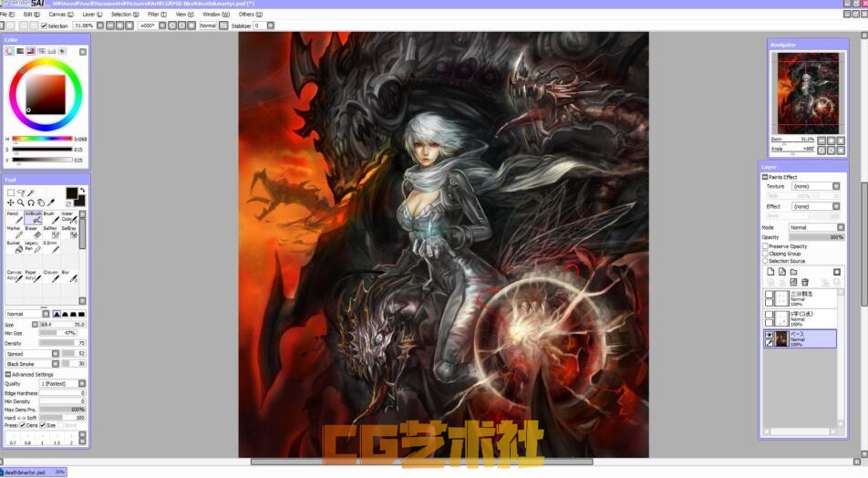Enable Clipping Group checkbox
The height and width of the screenshot is (478, 868).
tap(766, 253)
